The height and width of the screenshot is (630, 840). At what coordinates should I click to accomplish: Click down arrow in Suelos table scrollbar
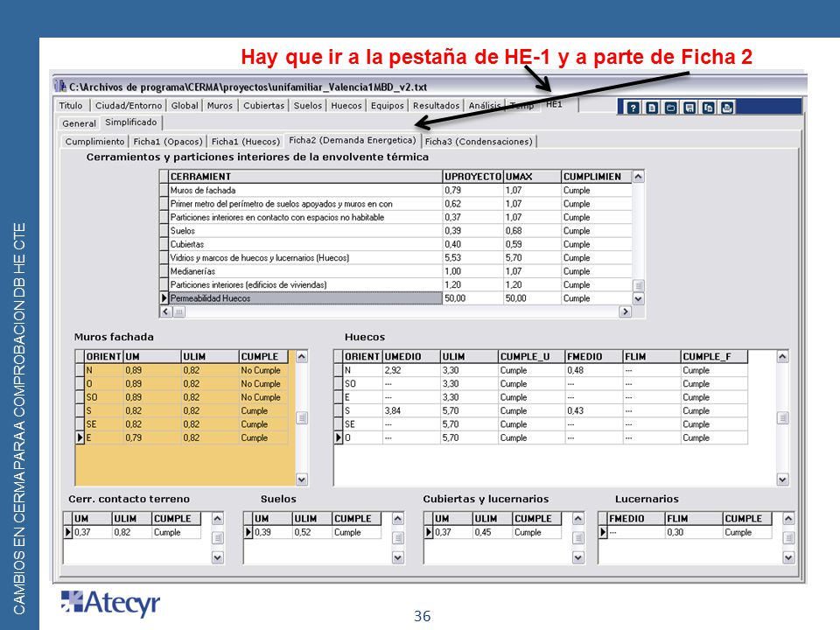tap(397, 557)
